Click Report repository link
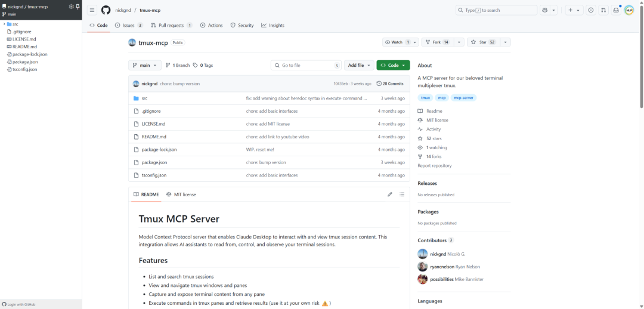 [435, 166]
